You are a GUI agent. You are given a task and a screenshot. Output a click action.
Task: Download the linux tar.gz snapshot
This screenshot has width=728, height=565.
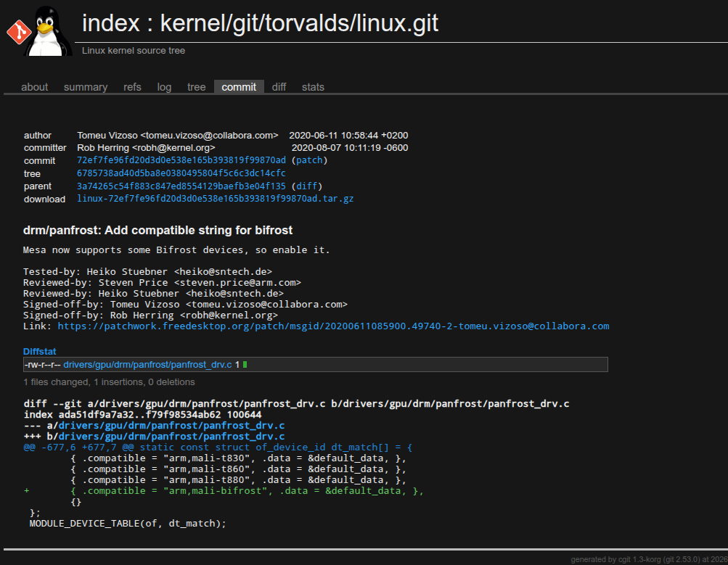click(216, 199)
